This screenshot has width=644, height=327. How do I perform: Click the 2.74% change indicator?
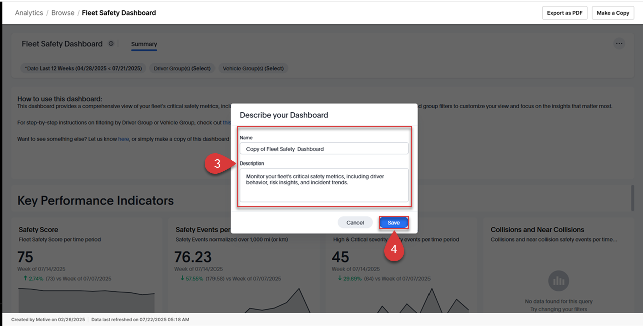[x=32, y=278]
